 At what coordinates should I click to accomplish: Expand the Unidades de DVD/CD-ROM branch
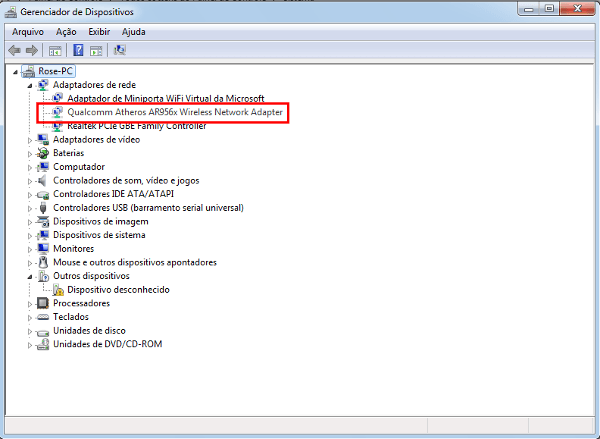30,345
